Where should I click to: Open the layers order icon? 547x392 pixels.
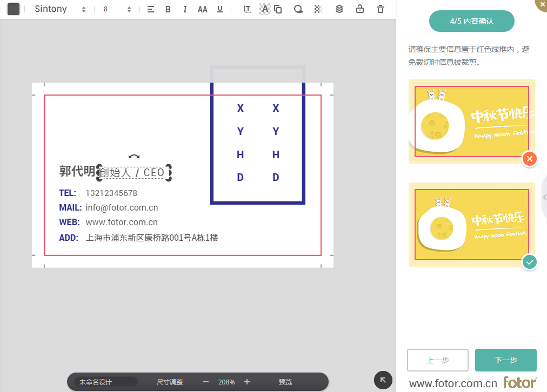pyautogui.click(x=339, y=9)
